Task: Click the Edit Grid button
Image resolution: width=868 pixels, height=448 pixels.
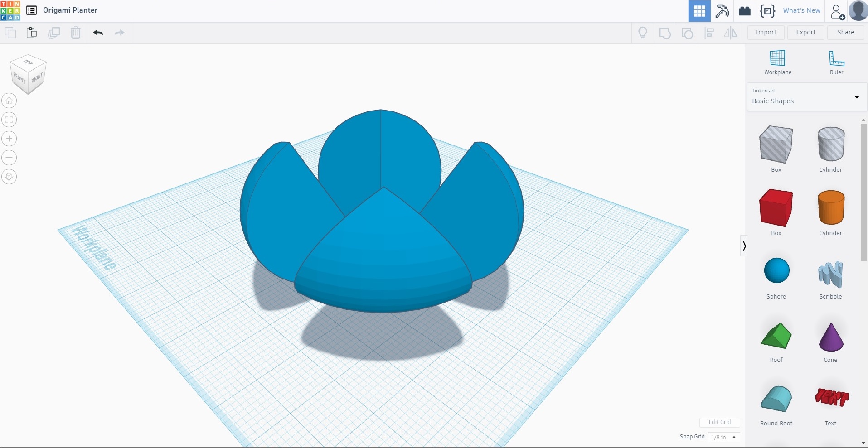Action: (720, 422)
